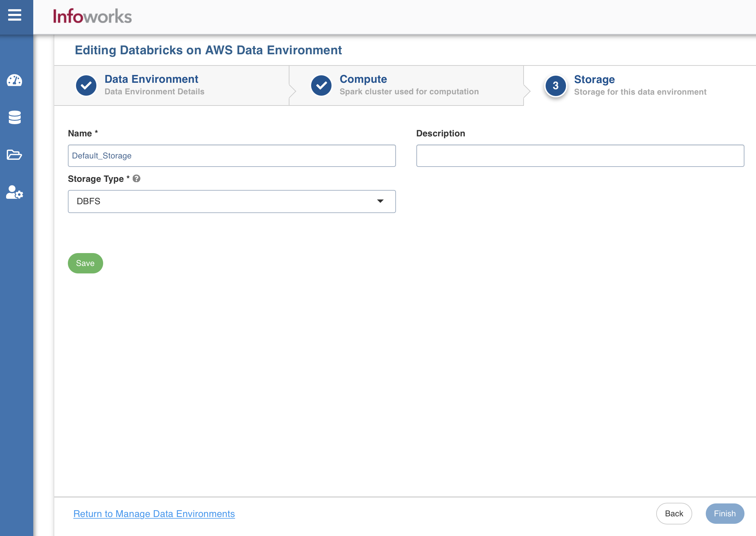756x536 pixels.
Task: Expand the Storage Type DBFS dropdown
Action: 232,202
